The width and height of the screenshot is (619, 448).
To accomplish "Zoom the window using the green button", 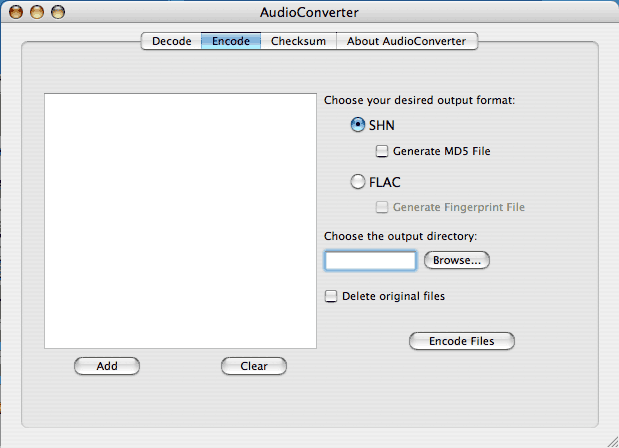I will pyautogui.click(x=58, y=12).
